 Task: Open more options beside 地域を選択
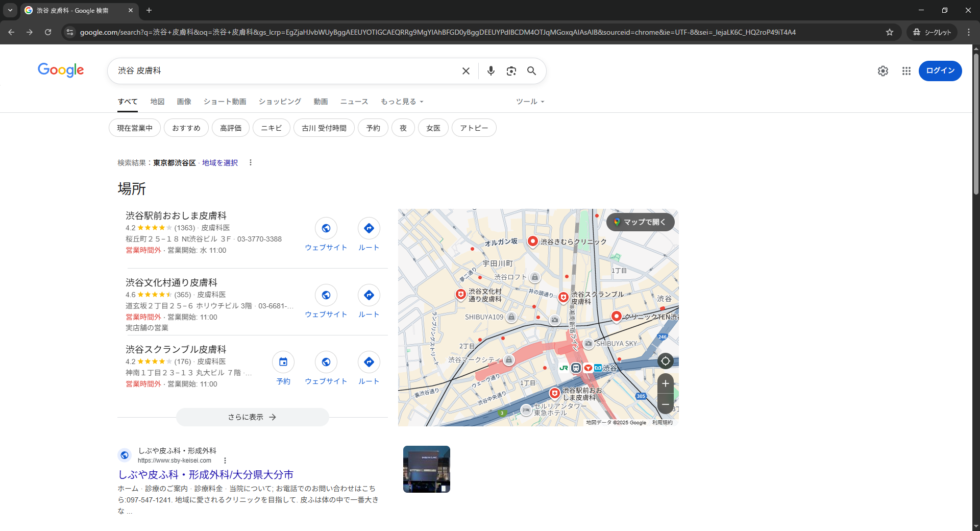[250, 162]
